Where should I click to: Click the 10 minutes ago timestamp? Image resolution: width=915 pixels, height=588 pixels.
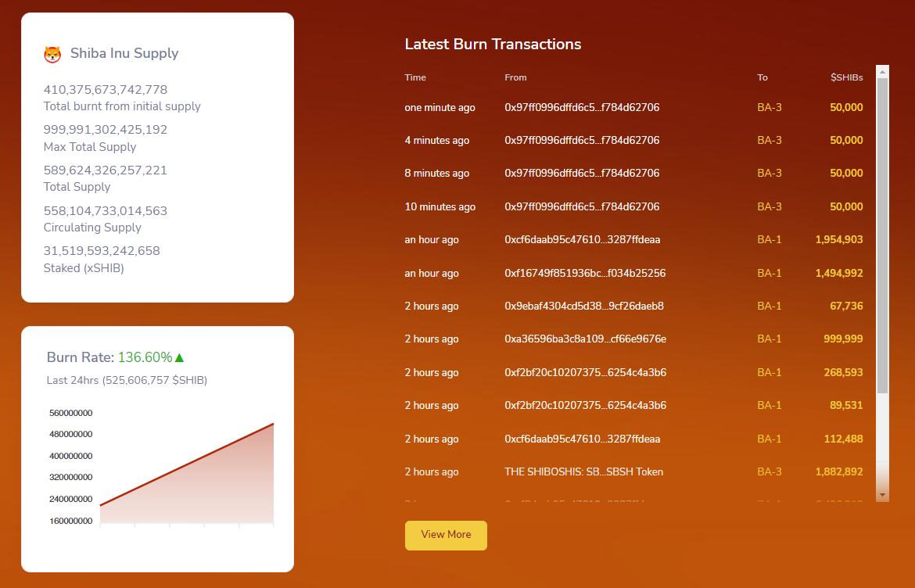pos(440,206)
